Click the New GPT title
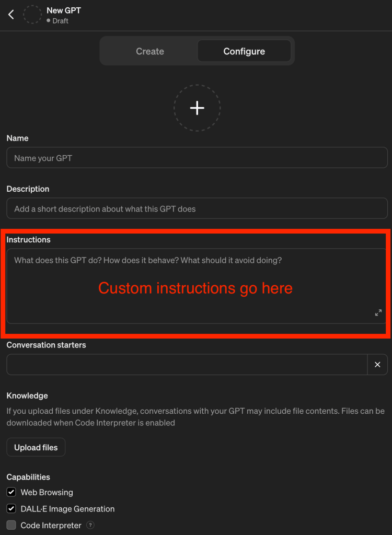392x535 pixels. [63, 9]
